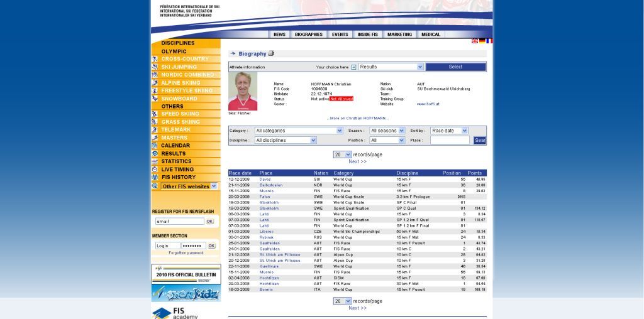Open the Beitostoelen race place link
The width and height of the screenshot is (644, 319).
coord(271,185)
